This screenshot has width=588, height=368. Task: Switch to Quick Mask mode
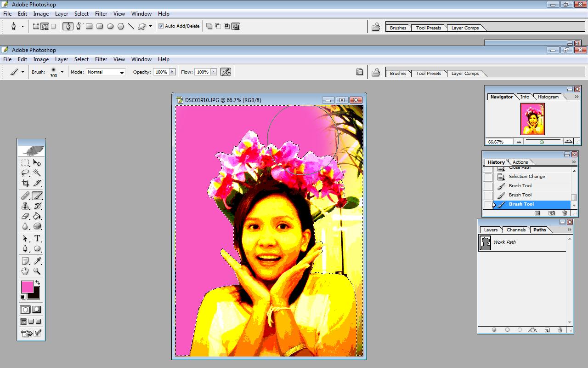(x=37, y=310)
